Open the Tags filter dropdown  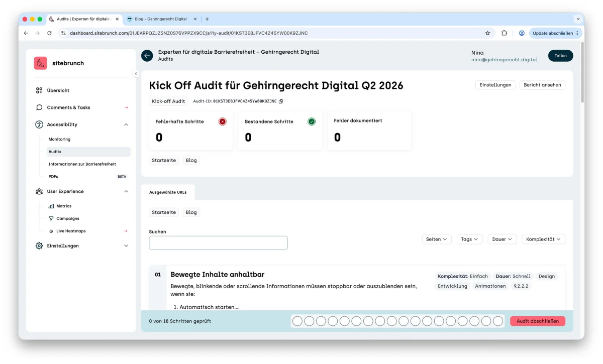coord(470,239)
